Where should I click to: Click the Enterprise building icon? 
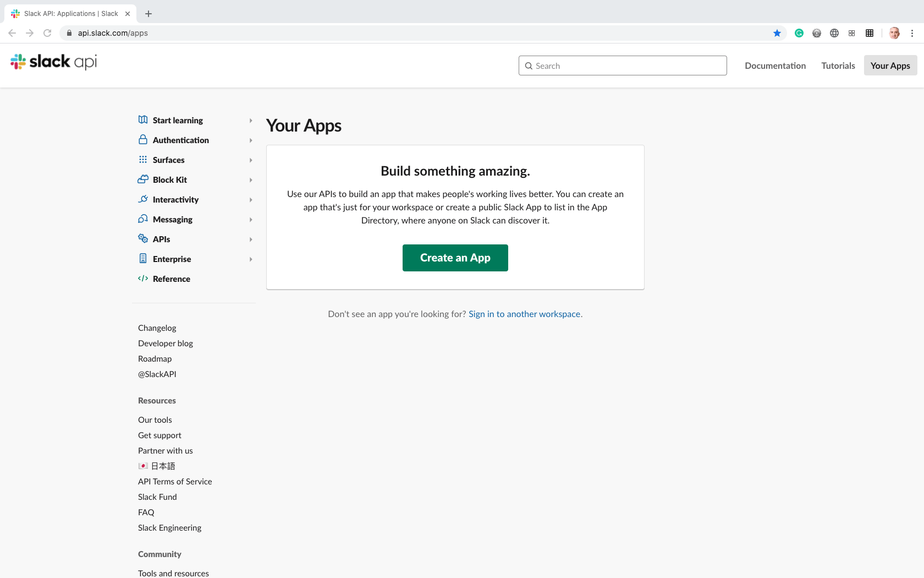point(143,259)
